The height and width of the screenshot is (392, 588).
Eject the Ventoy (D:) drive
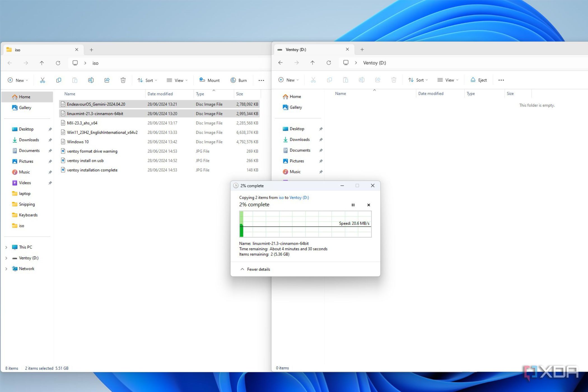(x=478, y=80)
